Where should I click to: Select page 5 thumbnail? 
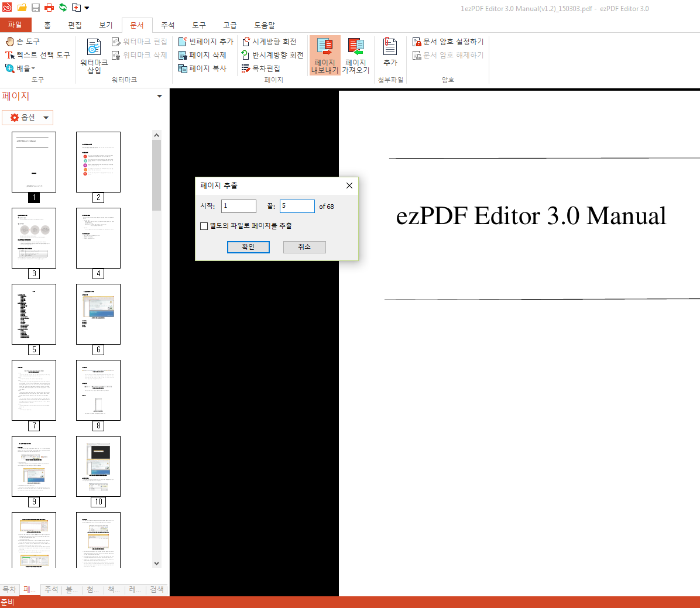(34, 314)
